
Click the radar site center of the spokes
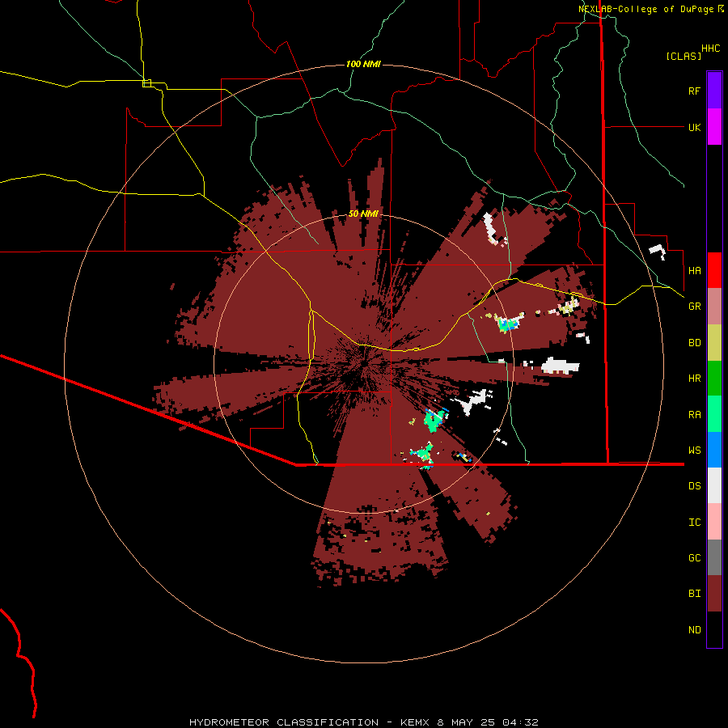pyautogui.click(x=365, y=363)
